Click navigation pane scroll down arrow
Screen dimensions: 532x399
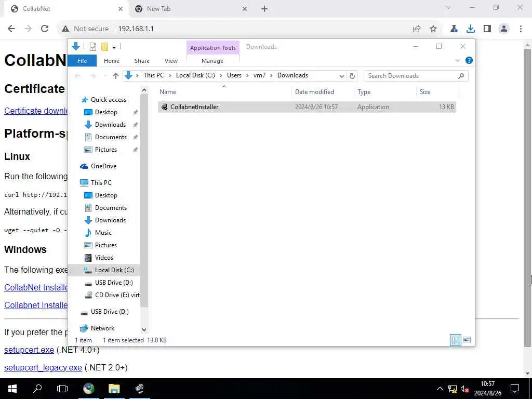(x=144, y=330)
